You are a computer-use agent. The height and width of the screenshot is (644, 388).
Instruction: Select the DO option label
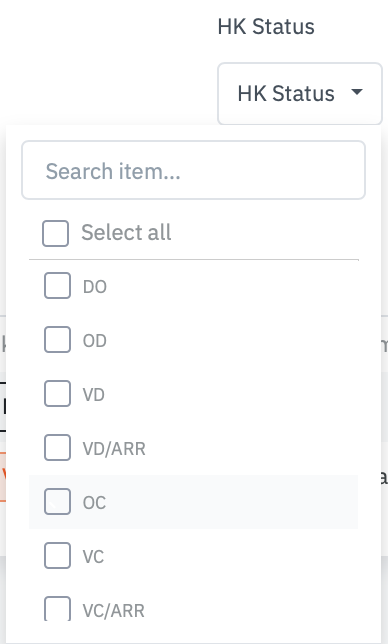[95, 287]
